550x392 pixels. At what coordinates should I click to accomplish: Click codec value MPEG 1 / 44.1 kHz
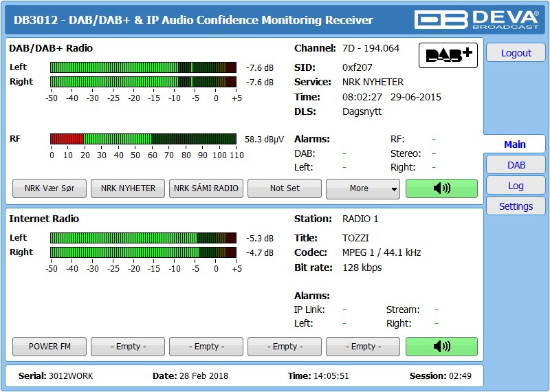pyautogui.click(x=382, y=252)
